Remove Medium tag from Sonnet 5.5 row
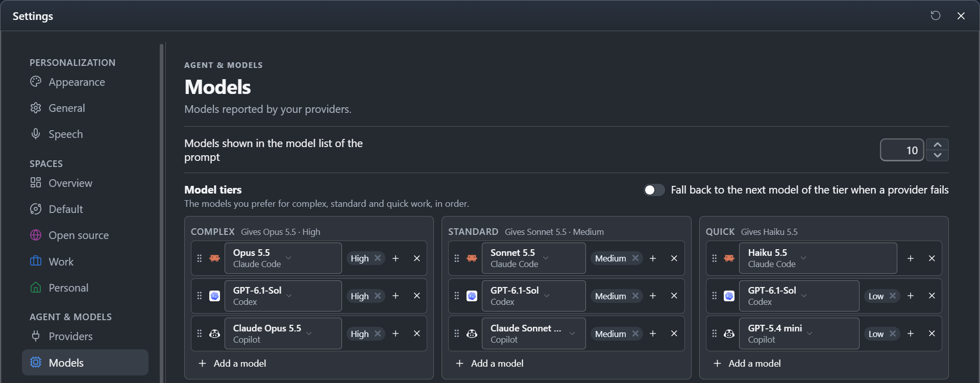 (635, 258)
